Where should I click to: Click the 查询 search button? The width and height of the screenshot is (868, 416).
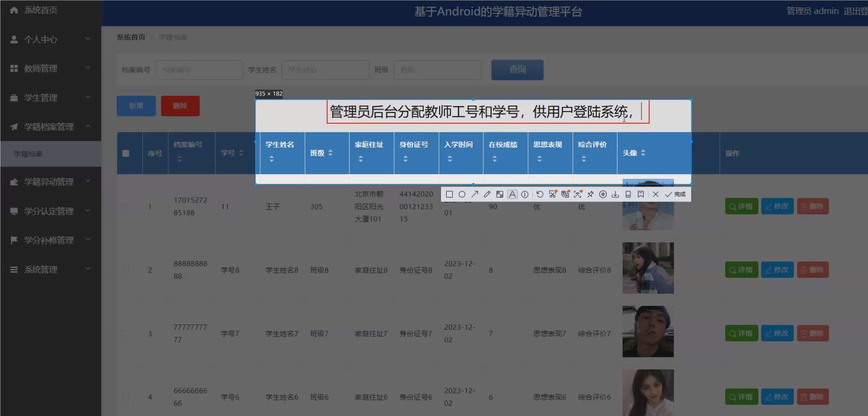pyautogui.click(x=517, y=70)
